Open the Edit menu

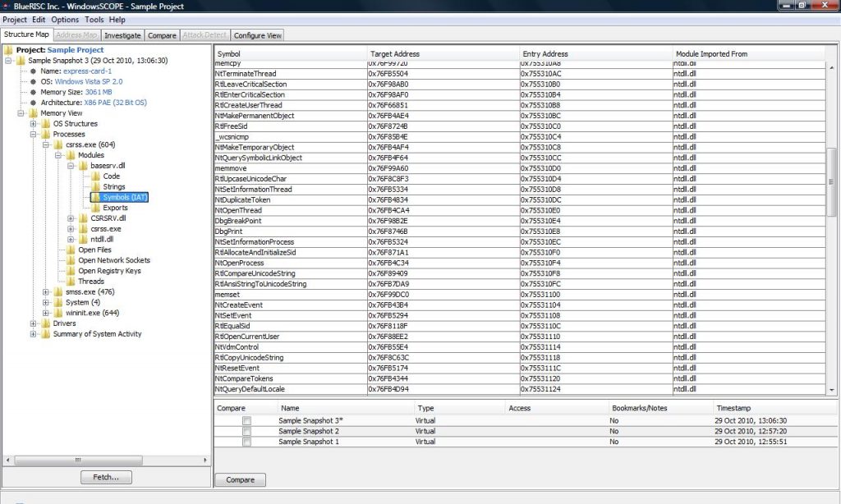(39, 20)
